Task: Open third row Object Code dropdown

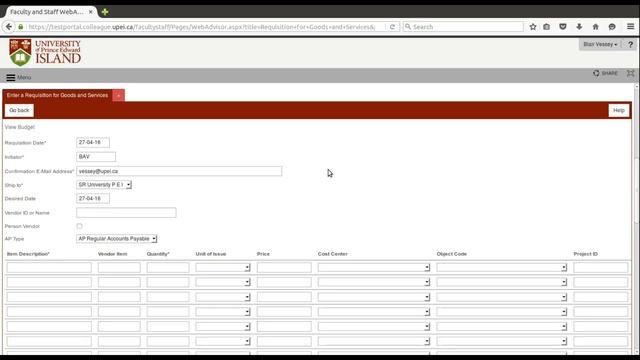Action: pyautogui.click(x=502, y=297)
